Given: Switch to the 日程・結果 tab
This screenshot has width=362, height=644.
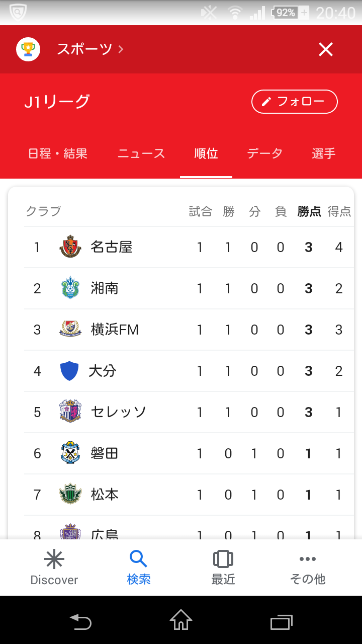Looking at the screenshot, I should [x=58, y=153].
